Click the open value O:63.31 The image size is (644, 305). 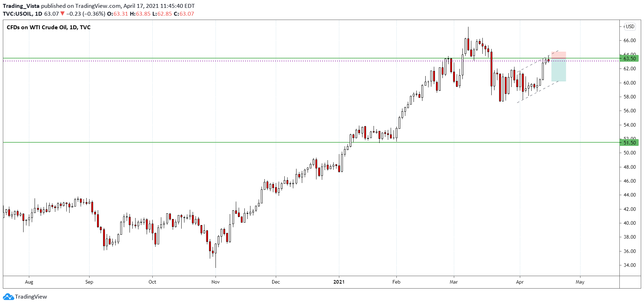pyautogui.click(x=117, y=14)
